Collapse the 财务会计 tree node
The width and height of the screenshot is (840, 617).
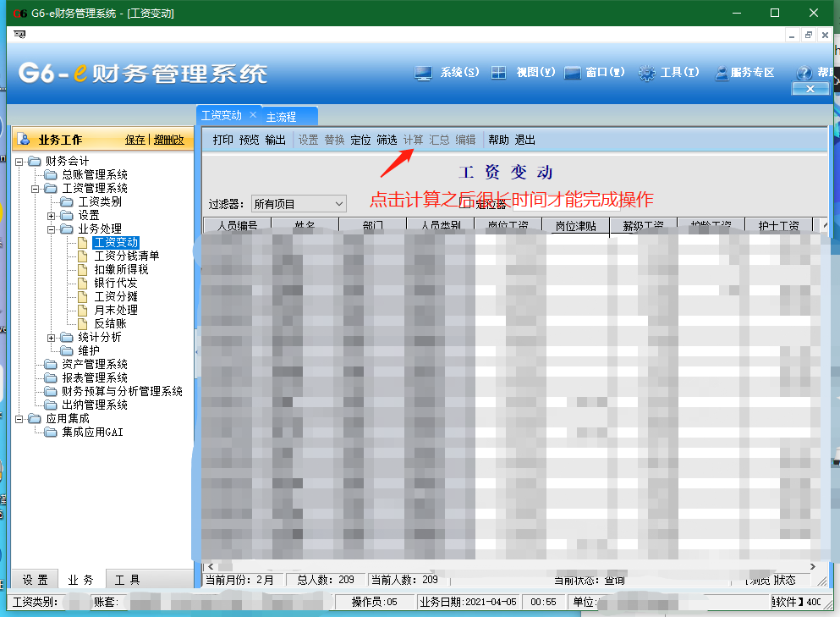[19, 162]
